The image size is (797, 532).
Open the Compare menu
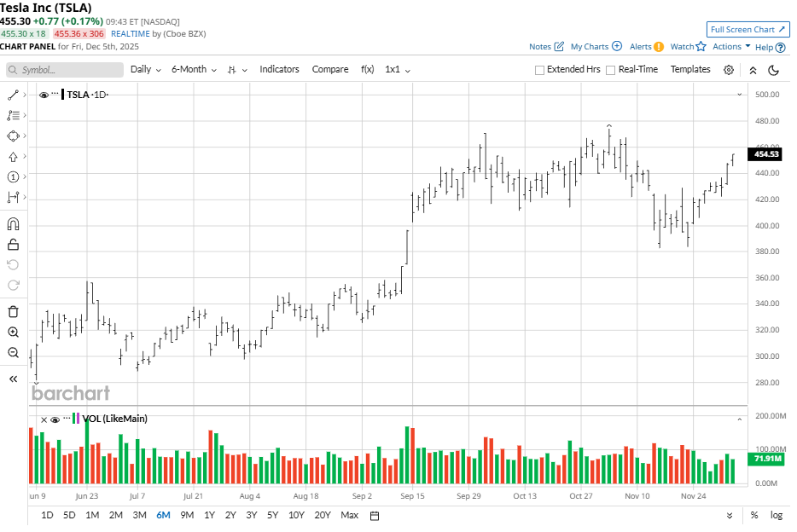(x=330, y=69)
